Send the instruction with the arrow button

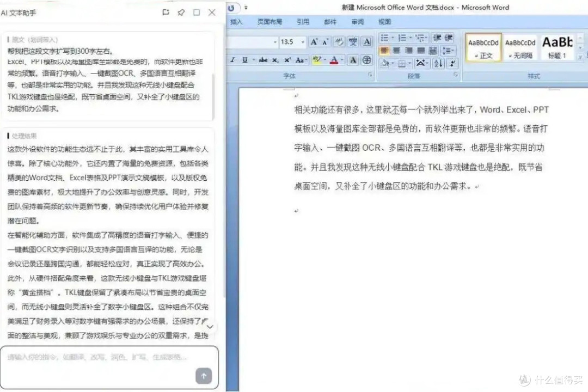(204, 376)
